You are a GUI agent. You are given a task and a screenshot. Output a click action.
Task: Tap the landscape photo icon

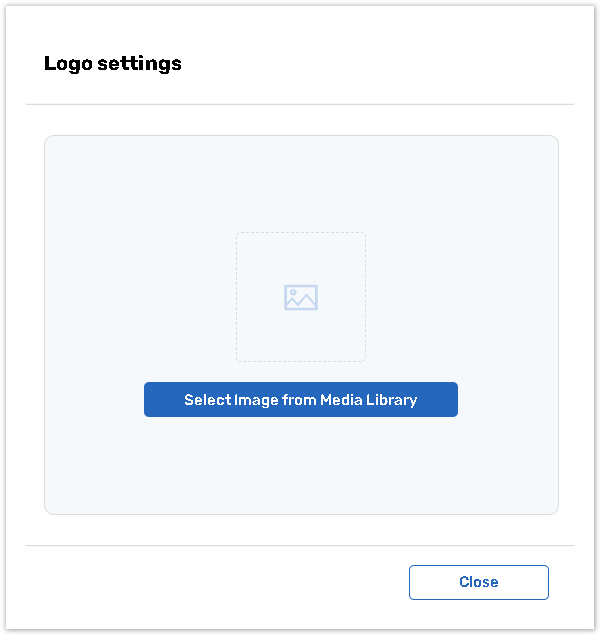click(301, 297)
